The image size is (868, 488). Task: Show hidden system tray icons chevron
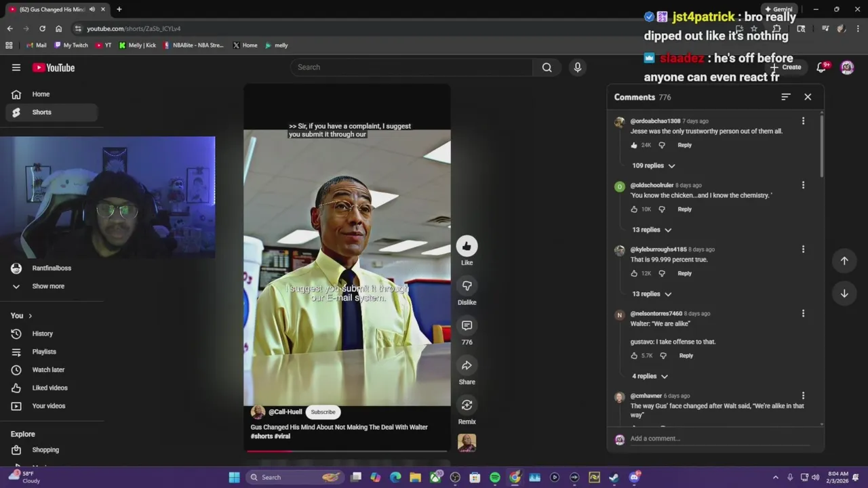pos(775,477)
